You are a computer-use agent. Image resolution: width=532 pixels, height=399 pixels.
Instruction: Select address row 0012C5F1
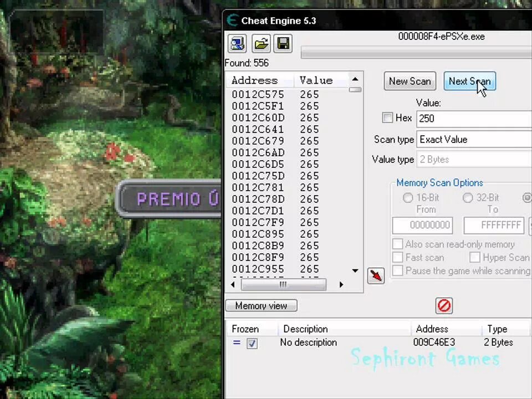pos(288,106)
